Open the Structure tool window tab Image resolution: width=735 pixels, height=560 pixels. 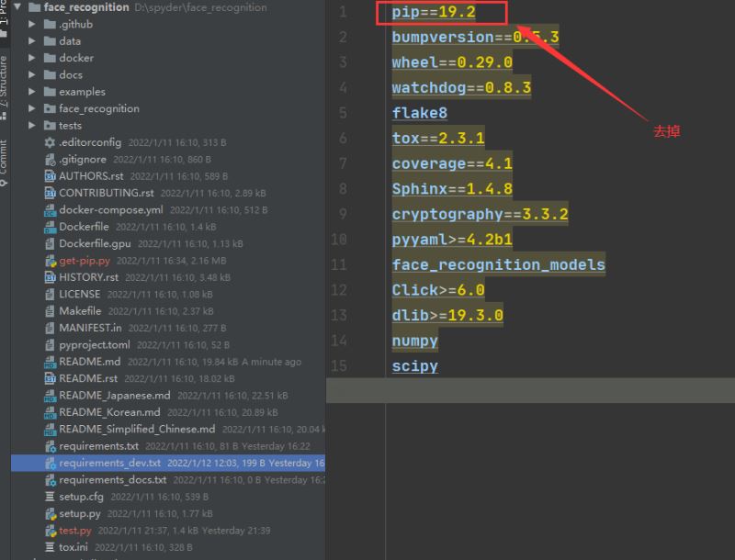click(4, 84)
